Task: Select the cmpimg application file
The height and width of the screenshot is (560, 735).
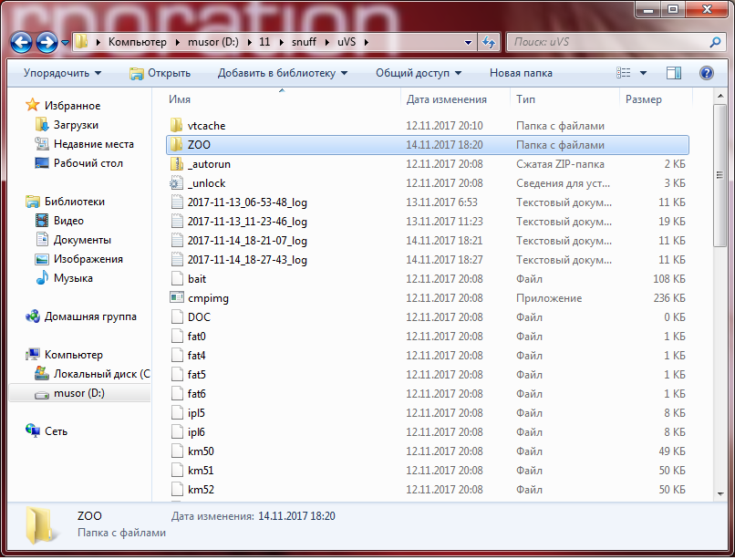Action: pyautogui.click(x=206, y=298)
